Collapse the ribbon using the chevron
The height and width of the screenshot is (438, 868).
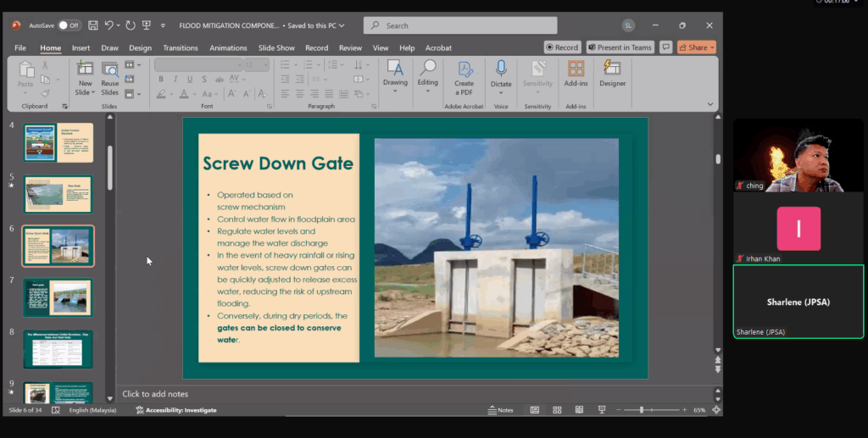pyautogui.click(x=710, y=105)
